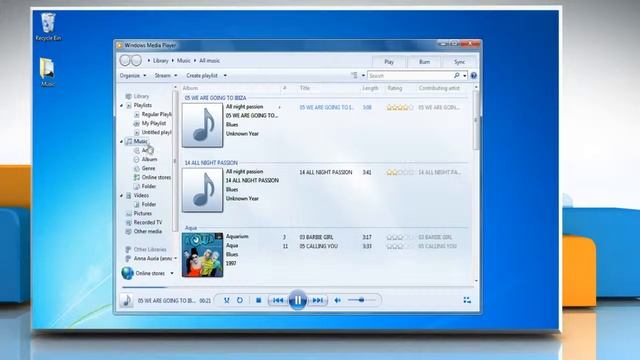The width and height of the screenshot is (640, 360).
Task: Toggle repeat mode in playback controls
Action: point(240,300)
